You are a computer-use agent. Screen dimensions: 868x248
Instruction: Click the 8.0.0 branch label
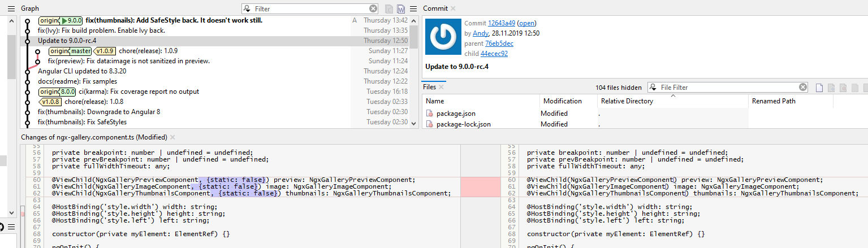coord(67,92)
